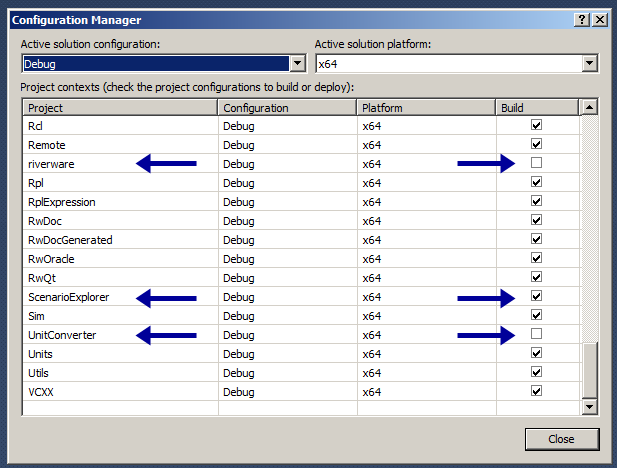Click the Configuration column header

coord(288,108)
